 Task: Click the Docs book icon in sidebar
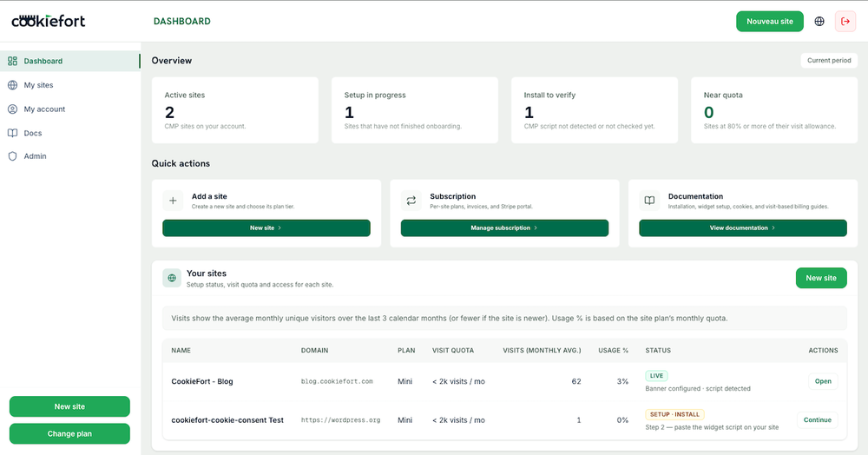(x=13, y=133)
